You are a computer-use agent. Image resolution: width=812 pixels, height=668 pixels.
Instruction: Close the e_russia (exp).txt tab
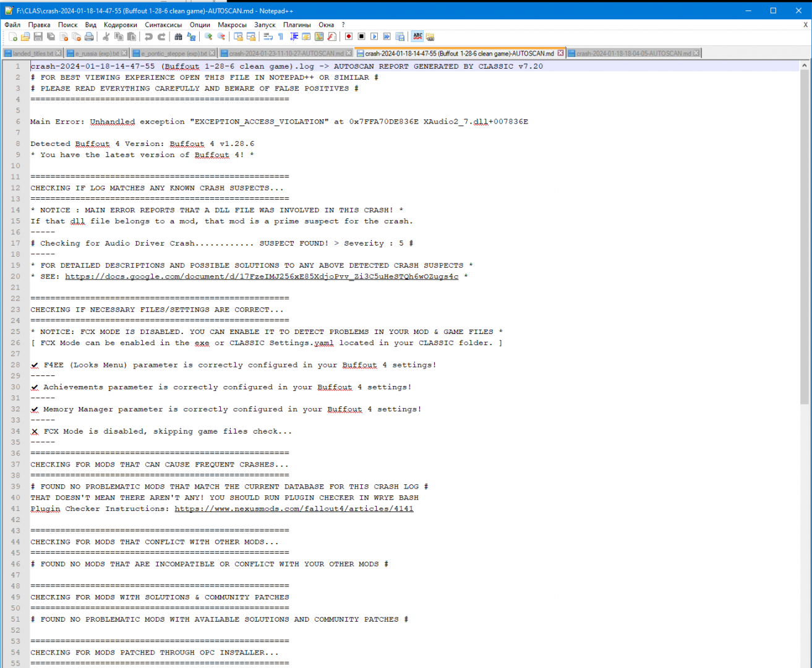point(124,53)
